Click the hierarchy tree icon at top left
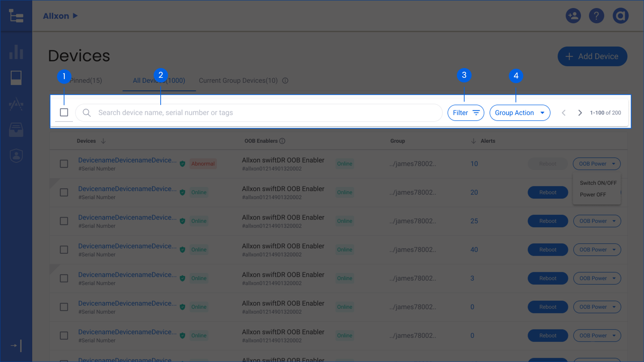 (16, 16)
